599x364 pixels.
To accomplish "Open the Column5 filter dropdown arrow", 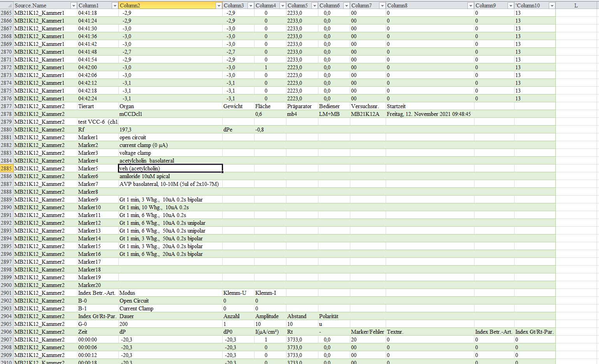I will pyautogui.click(x=314, y=5).
